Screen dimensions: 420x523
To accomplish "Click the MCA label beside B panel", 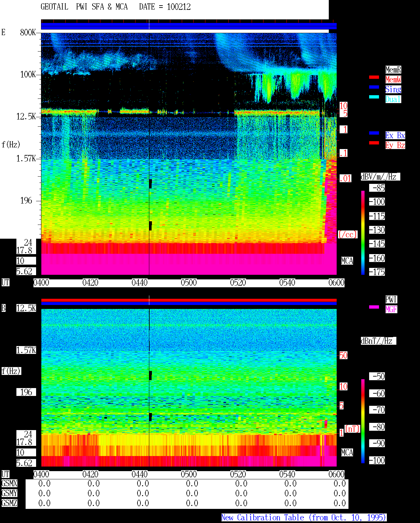I will [347, 452].
